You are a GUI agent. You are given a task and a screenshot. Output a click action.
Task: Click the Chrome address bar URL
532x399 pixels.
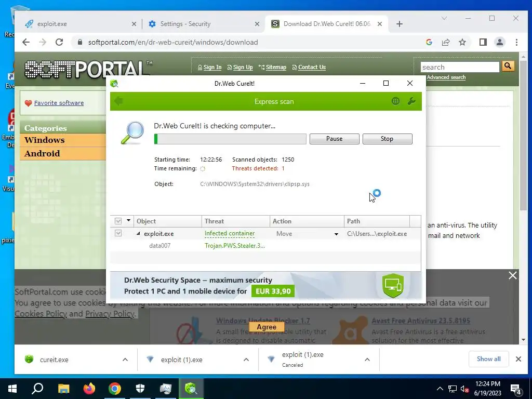pyautogui.click(x=173, y=43)
